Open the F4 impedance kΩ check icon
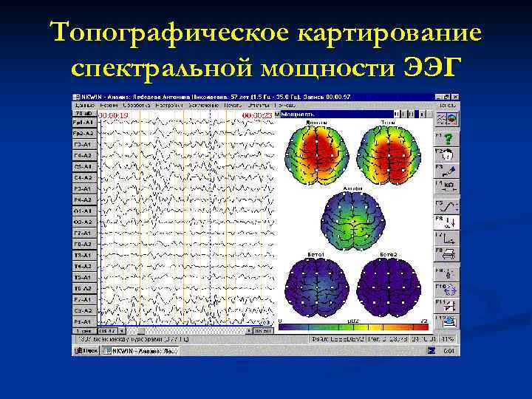 pyautogui.click(x=447, y=186)
